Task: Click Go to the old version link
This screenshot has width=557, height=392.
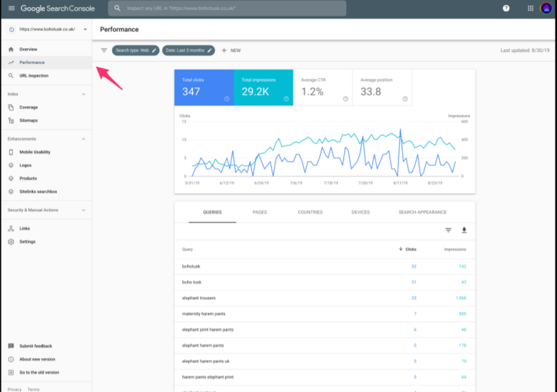Action: click(x=39, y=372)
